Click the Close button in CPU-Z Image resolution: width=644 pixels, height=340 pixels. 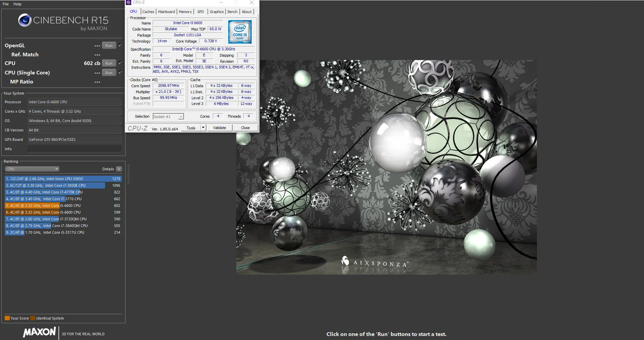tap(245, 128)
